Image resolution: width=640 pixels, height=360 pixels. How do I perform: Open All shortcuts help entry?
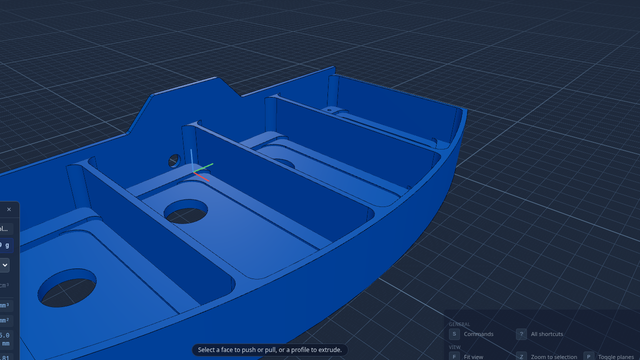click(x=547, y=334)
